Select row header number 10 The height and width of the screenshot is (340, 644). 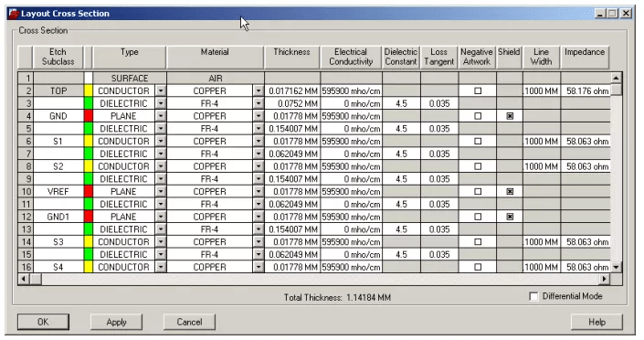pyautogui.click(x=26, y=192)
